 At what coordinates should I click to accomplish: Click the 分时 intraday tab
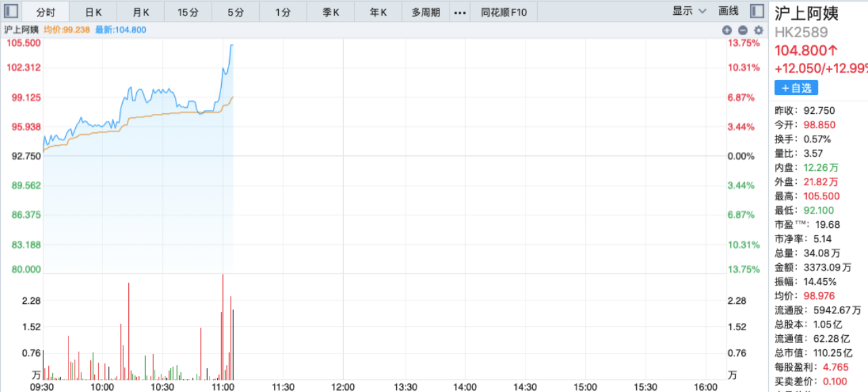46,12
